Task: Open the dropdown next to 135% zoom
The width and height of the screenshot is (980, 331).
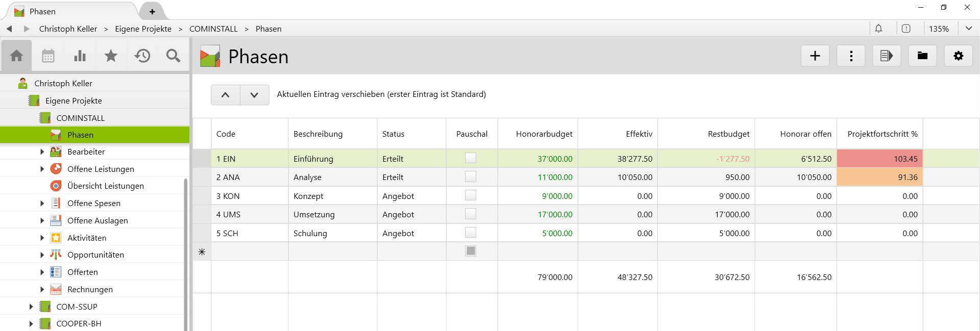Action: 968,29
